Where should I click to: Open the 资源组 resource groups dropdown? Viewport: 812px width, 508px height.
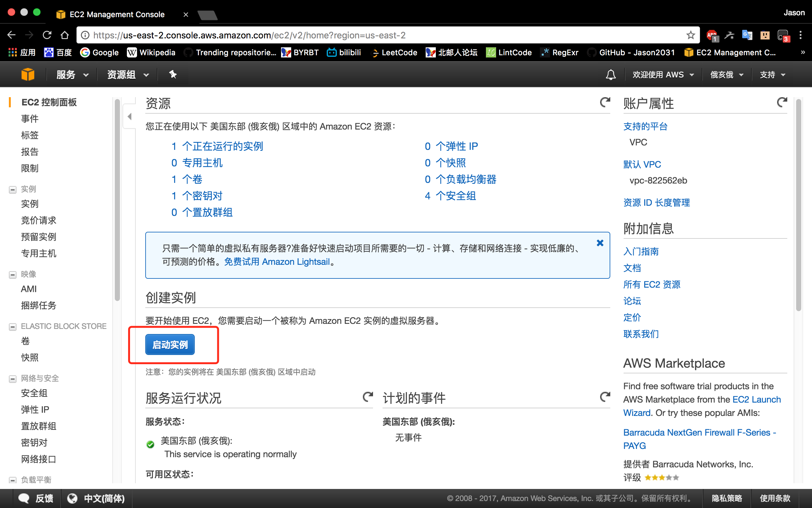pos(128,75)
